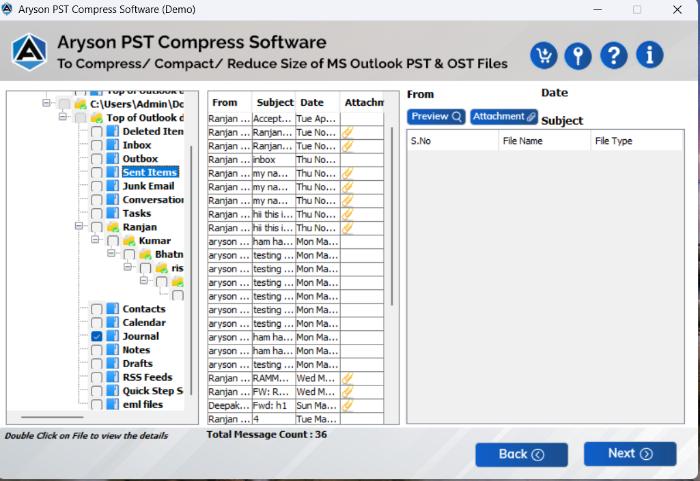Click the folder tree vertical scrollbar

[191, 270]
